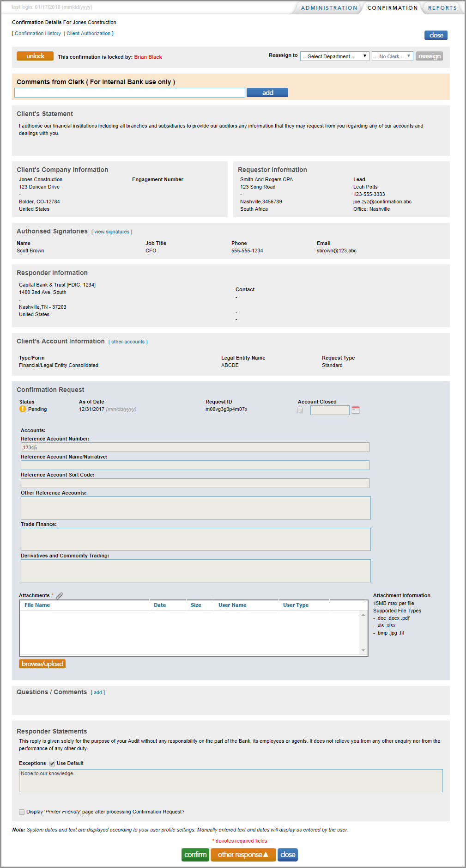This screenshot has height=868, width=466.
Task: Switch to the Reports tab
Action: point(442,8)
